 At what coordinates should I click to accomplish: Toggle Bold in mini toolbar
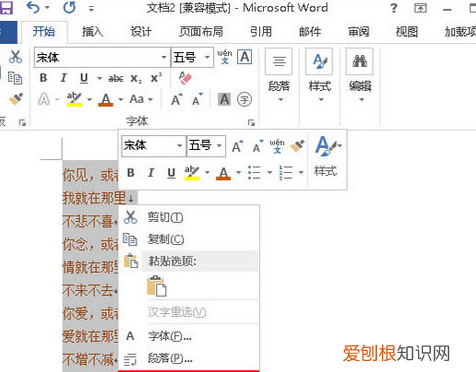(131, 172)
